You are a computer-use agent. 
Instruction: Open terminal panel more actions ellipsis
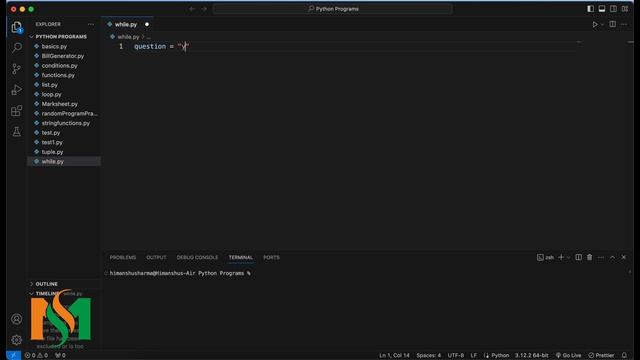pos(601,258)
